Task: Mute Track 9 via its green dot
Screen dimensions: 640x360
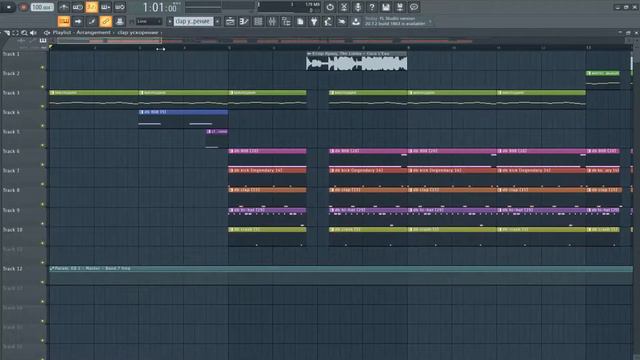Action: pyautogui.click(x=42, y=224)
